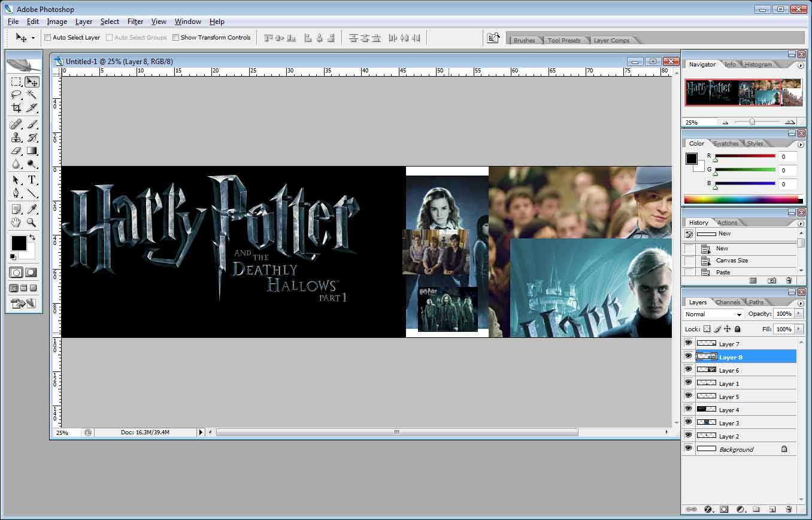Select the Pen tool
The image size is (812, 520).
[x=17, y=194]
